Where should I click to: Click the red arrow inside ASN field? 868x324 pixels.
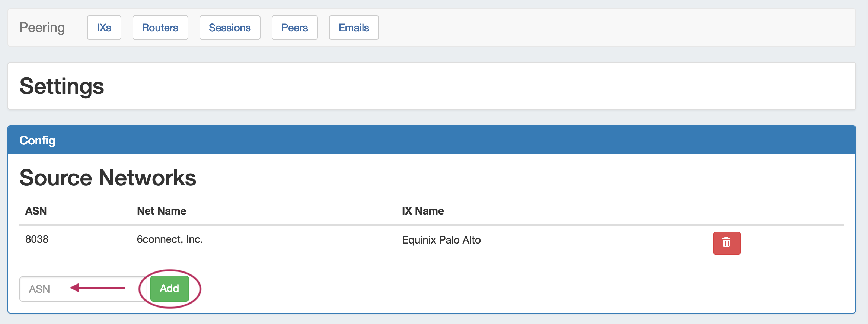pyautogui.click(x=98, y=288)
